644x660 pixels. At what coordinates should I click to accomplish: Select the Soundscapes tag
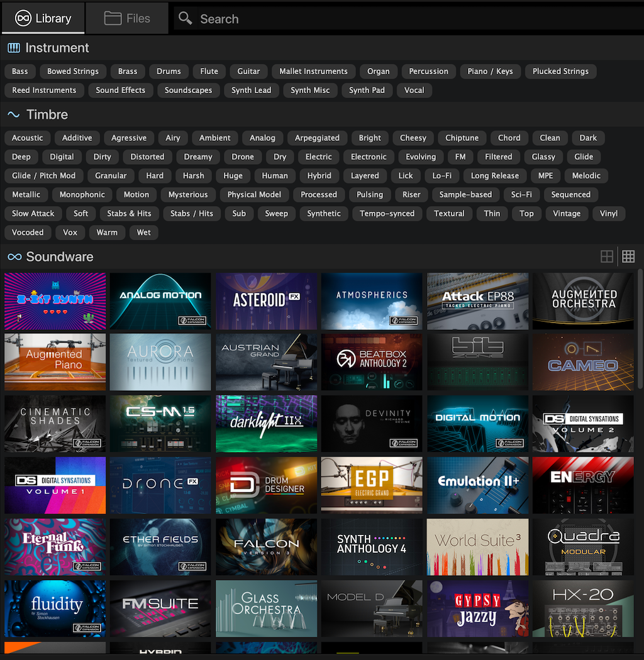(188, 90)
